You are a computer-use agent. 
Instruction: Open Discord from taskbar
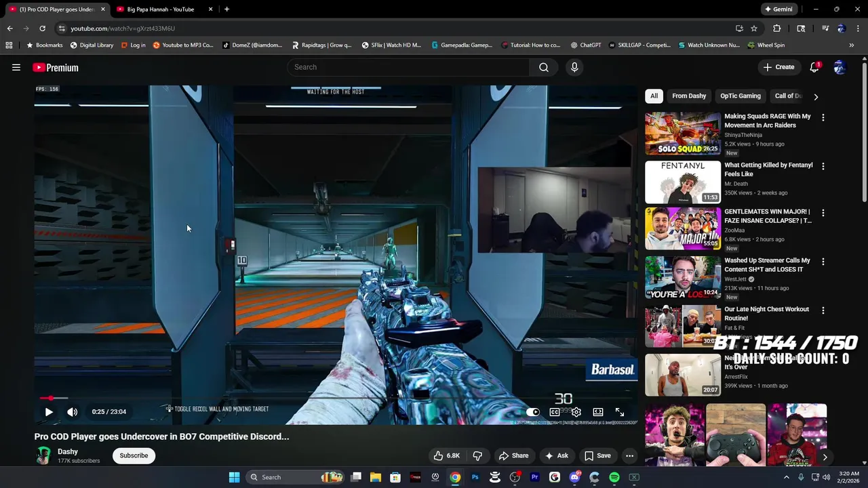[x=574, y=477]
